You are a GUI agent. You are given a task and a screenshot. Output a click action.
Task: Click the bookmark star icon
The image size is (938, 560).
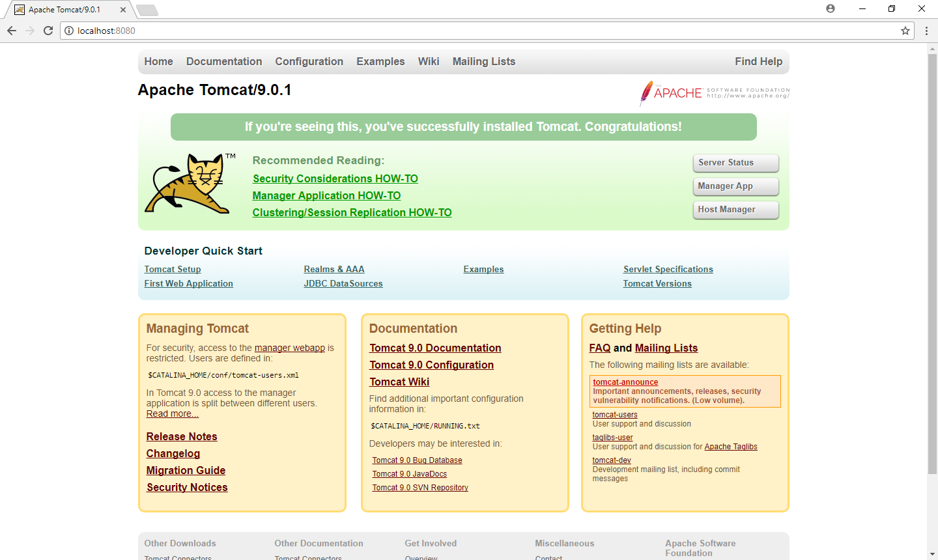pyautogui.click(x=904, y=30)
